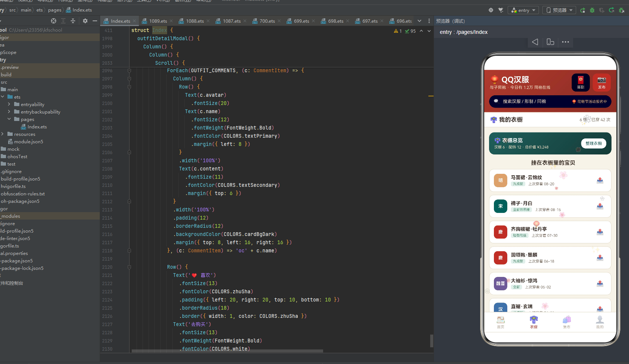
Task: Click pages breadcrumb in navigation bar
Action: coord(55,10)
